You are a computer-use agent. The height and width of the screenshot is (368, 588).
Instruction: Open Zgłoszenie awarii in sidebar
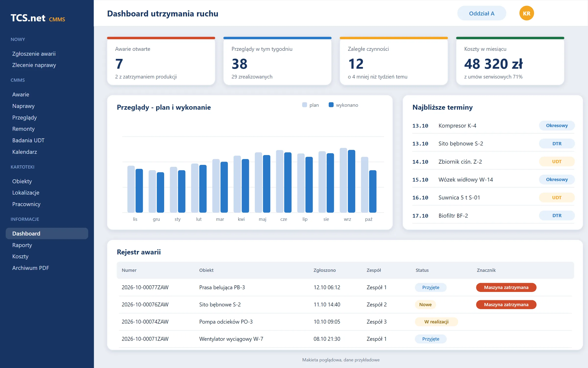point(34,54)
